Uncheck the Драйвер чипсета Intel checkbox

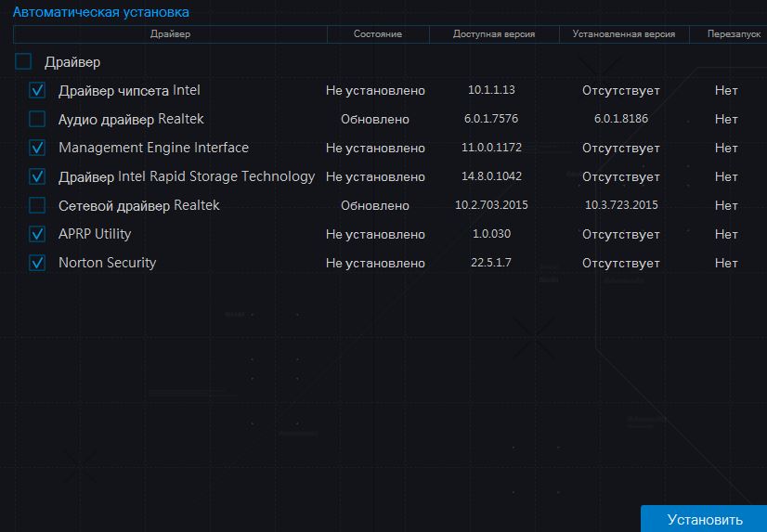coord(37,91)
